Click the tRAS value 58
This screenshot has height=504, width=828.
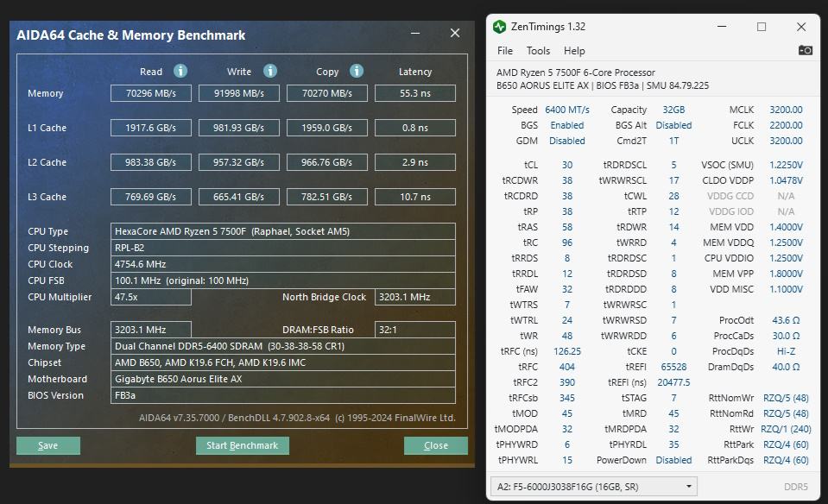click(567, 227)
